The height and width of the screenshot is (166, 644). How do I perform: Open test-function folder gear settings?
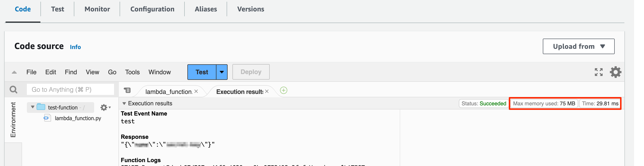pyautogui.click(x=105, y=108)
